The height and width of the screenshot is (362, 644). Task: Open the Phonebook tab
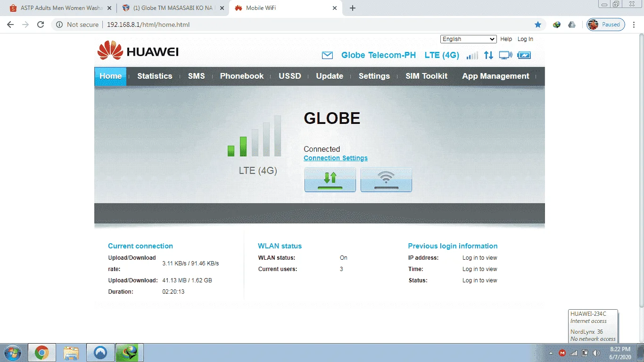pyautogui.click(x=242, y=76)
